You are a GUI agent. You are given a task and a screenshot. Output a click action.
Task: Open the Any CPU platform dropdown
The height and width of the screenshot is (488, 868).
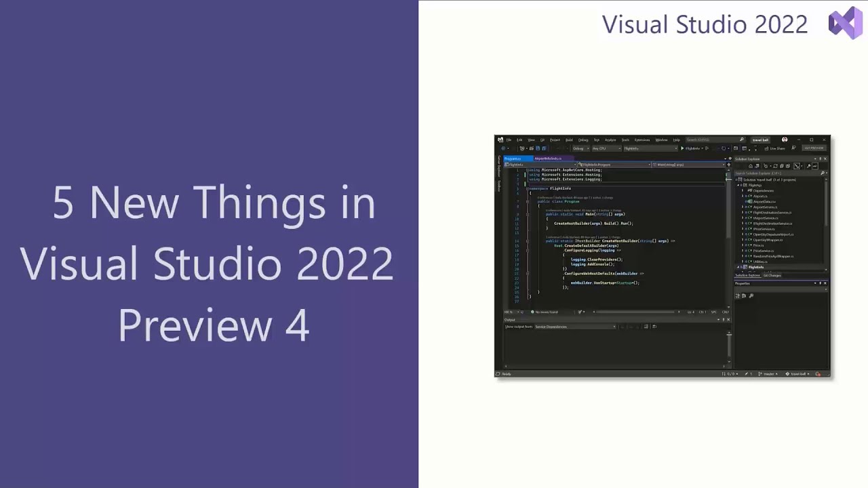coord(606,148)
